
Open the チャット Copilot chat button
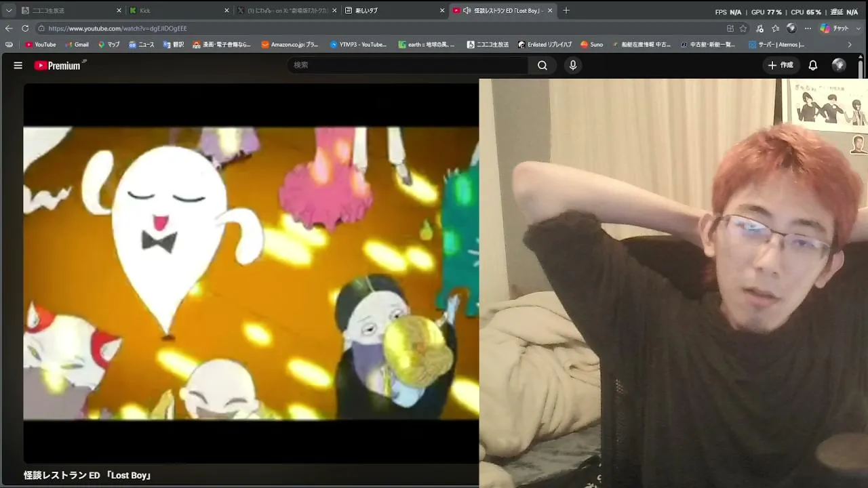[834, 28]
